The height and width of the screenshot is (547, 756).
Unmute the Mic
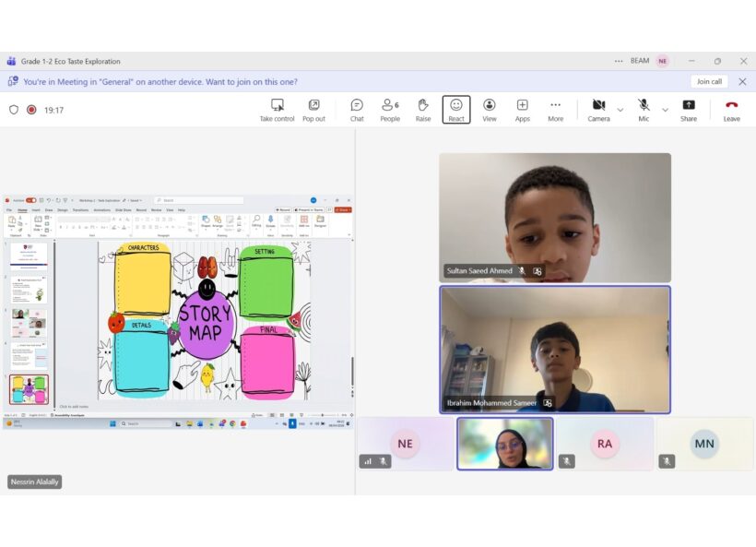click(x=644, y=109)
